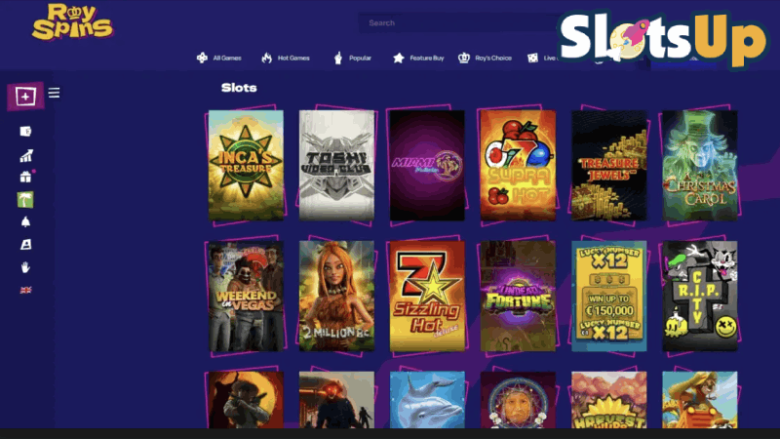Click the plus sign-up icon in sidebar

(x=25, y=96)
